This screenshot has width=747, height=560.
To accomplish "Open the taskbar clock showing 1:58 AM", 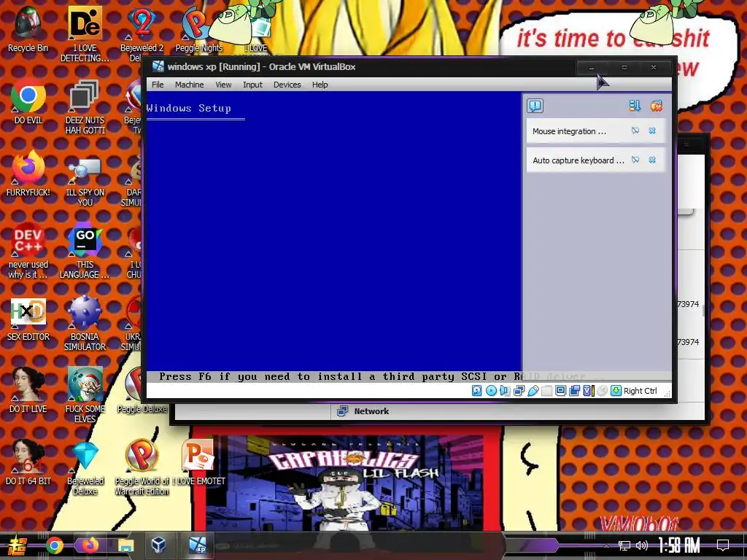I will [x=679, y=545].
